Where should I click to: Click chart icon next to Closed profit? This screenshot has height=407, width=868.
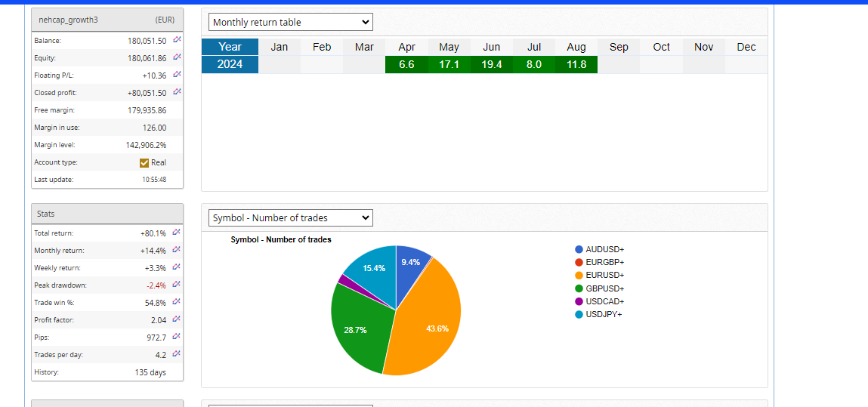click(177, 92)
